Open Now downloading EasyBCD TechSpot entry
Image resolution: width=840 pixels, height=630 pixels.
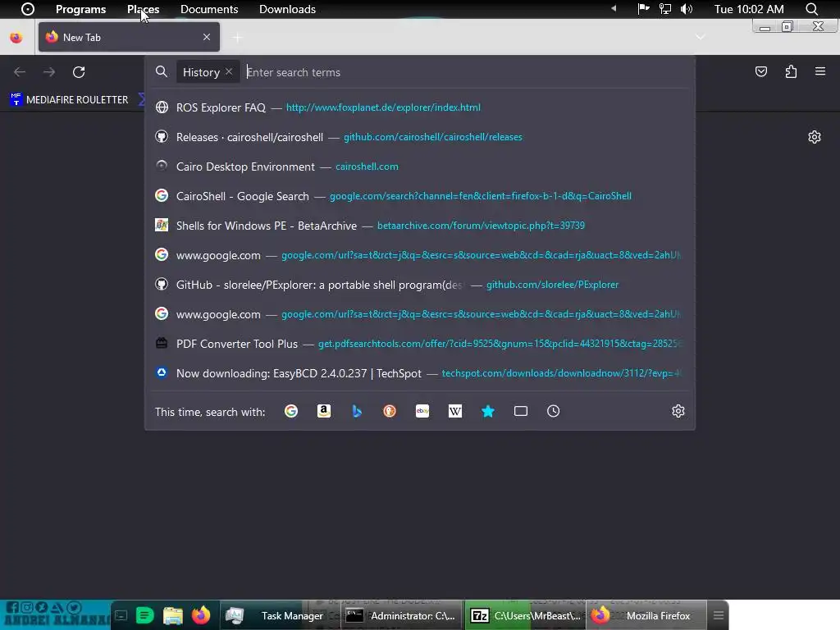coord(420,373)
